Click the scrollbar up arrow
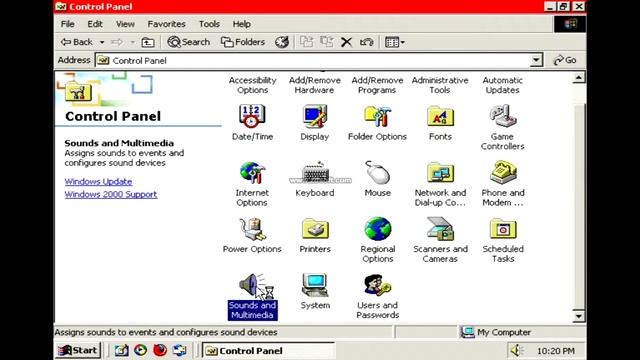Viewport: 640px width, 360px height. click(579, 78)
